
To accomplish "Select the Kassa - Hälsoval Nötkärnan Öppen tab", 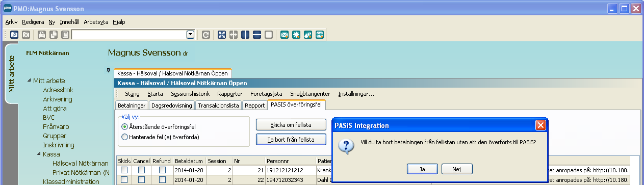I will point(172,73).
